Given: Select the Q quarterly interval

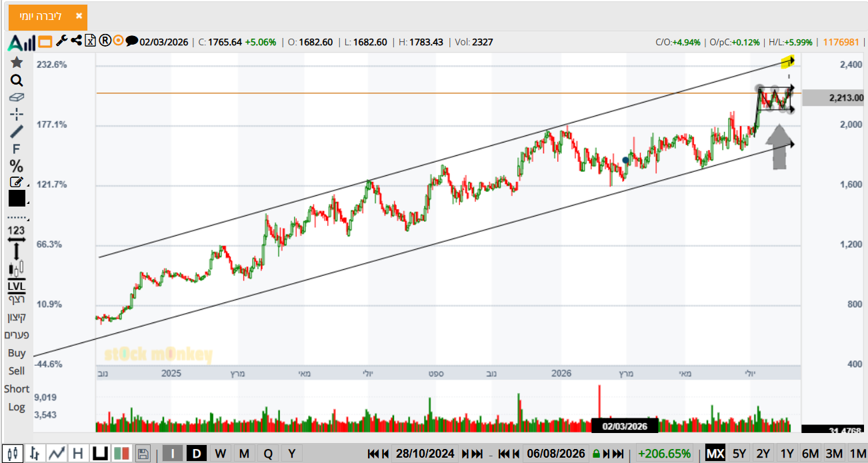Looking at the screenshot, I should point(268,454).
